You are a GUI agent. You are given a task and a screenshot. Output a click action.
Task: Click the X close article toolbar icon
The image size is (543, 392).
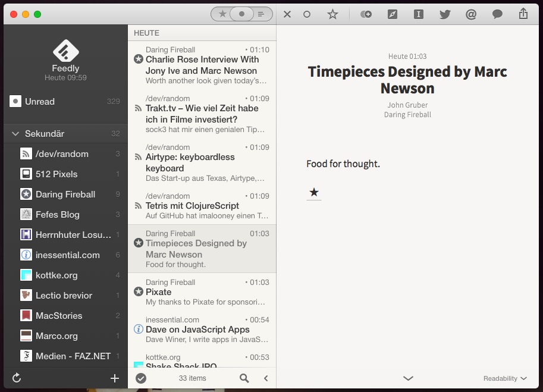(287, 14)
